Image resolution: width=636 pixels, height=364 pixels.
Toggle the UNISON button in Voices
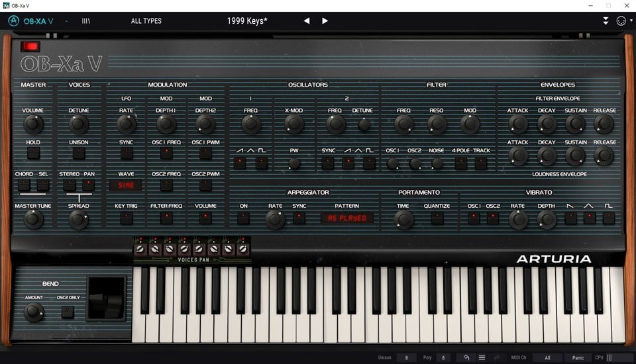tap(79, 153)
